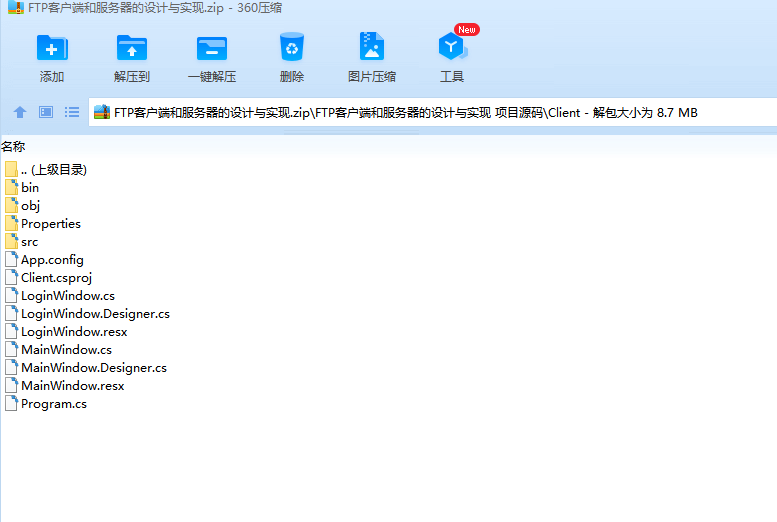This screenshot has height=522, width=777.
Task: Select the .. (上级目录) parent folder row
Action: (46, 170)
